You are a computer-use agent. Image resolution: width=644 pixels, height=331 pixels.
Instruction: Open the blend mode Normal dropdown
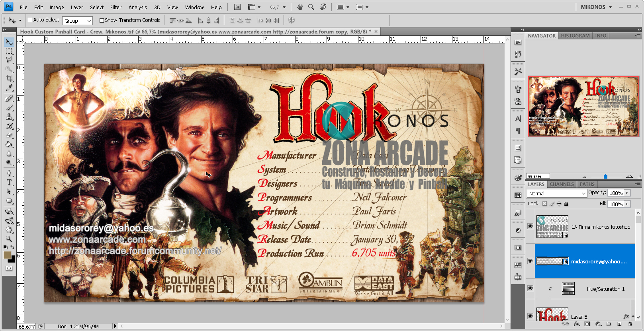point(557,193)
